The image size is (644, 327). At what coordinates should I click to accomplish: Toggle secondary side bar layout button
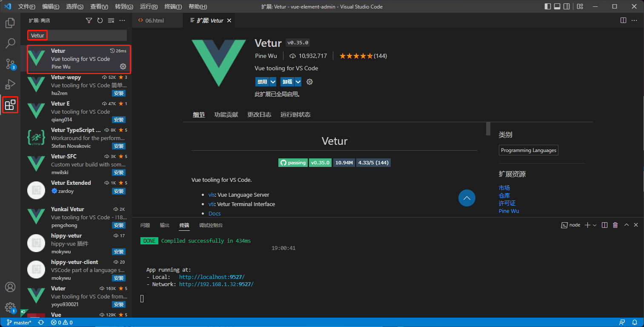pos(567,6)
